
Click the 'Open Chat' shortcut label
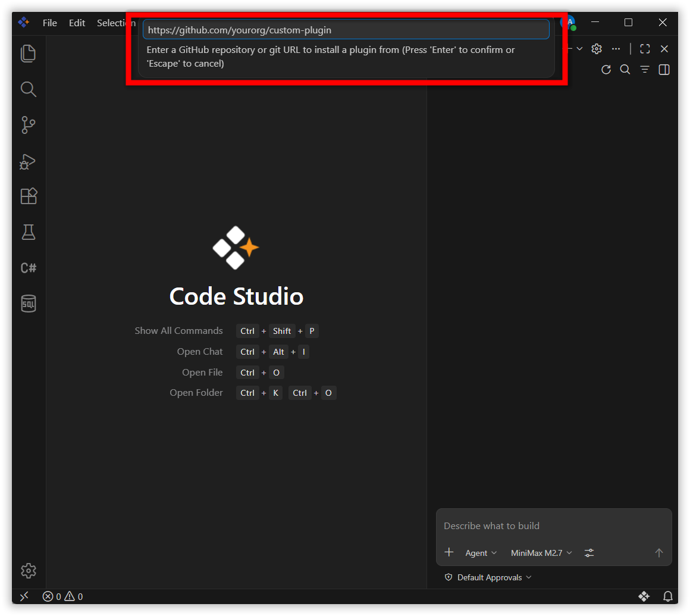point(200,351)
